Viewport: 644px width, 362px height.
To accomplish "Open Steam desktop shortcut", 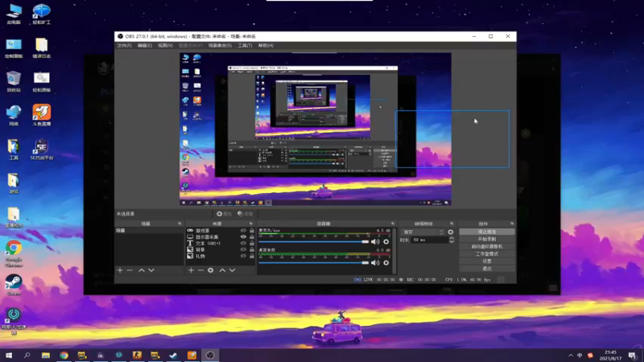I will pos(14,285).
